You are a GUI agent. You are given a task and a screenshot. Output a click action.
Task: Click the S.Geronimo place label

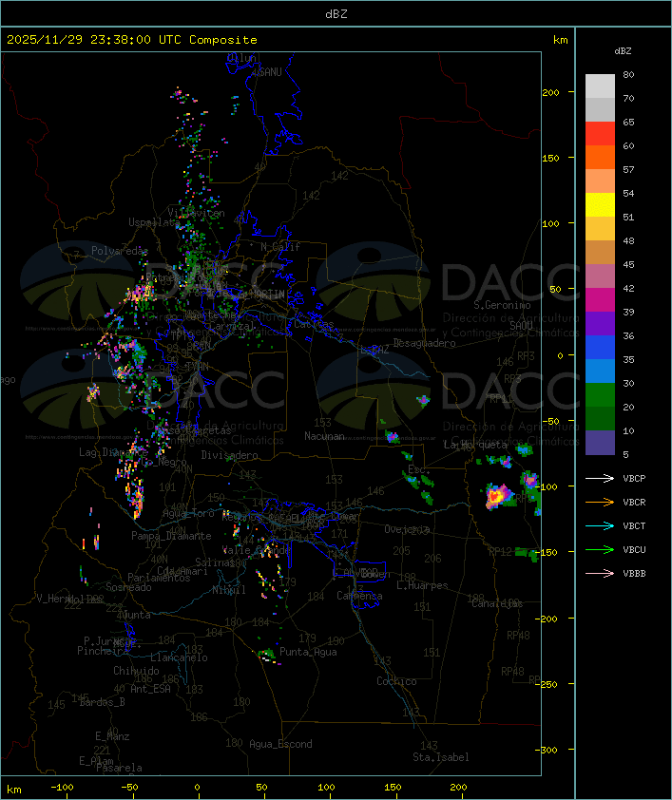point(502,305)
